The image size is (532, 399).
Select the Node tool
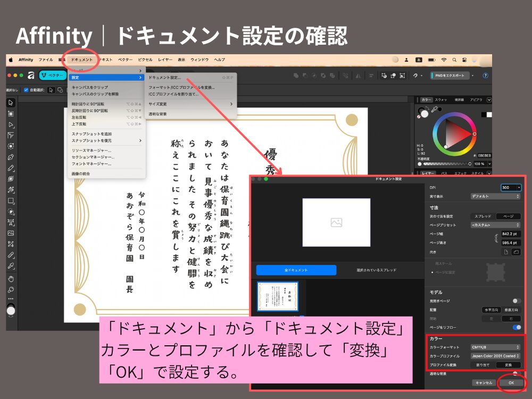pyautogui.click(x=11, y=124)
